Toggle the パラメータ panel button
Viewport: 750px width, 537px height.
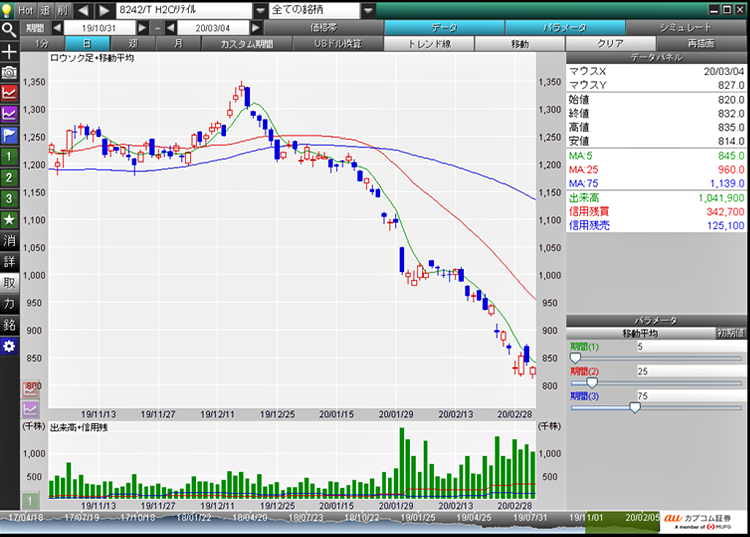coord(566,28)
